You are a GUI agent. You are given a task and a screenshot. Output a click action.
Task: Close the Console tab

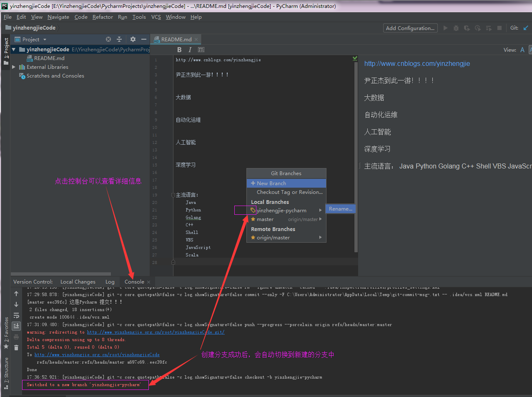149,282
